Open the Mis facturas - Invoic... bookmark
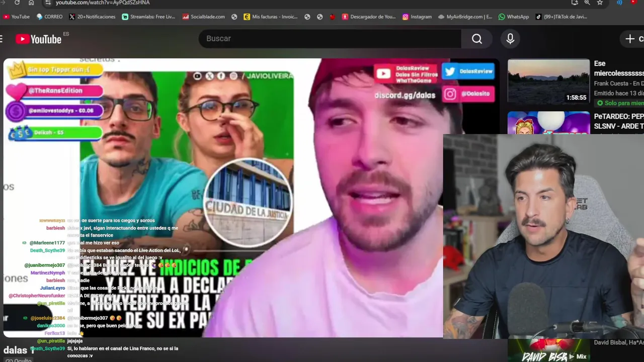Image resolution: width=644 pixels, height=362 pixels. 270,17
